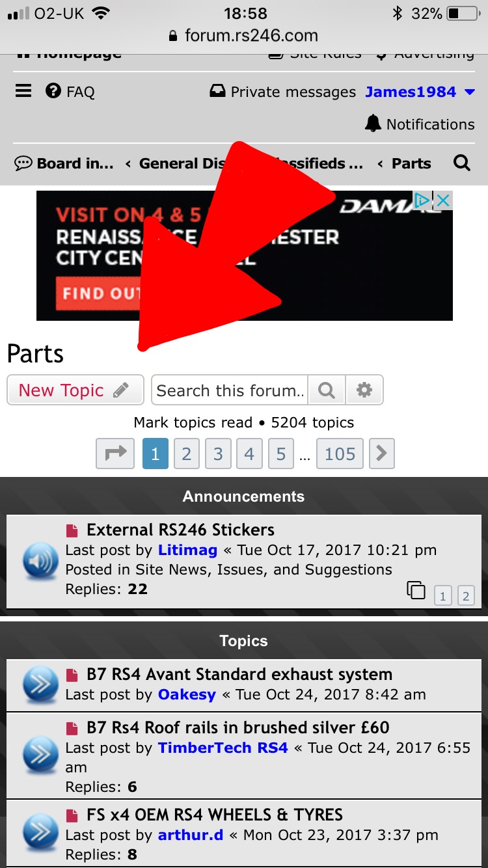View Oakesy's user profile
Screen dimensions: 488x868
point(187,694)
